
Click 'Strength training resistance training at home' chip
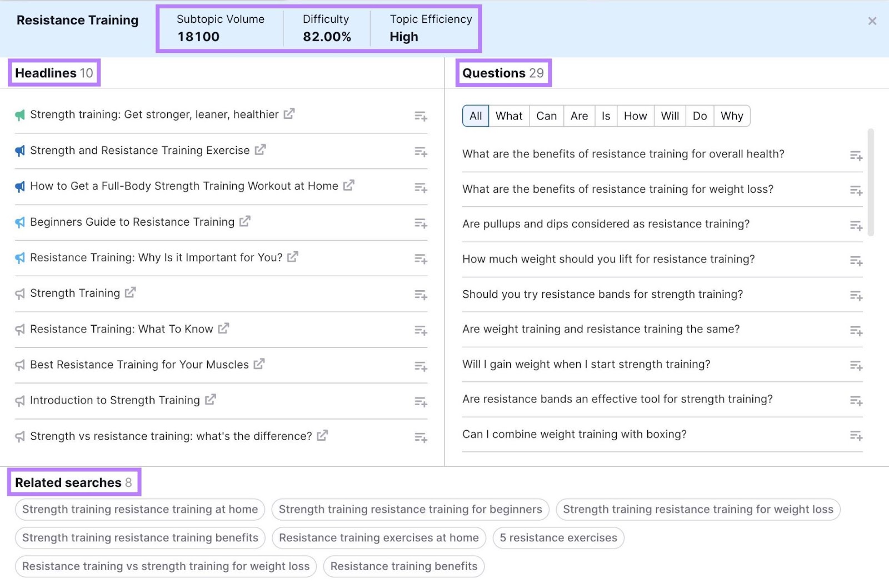point(139,509)
